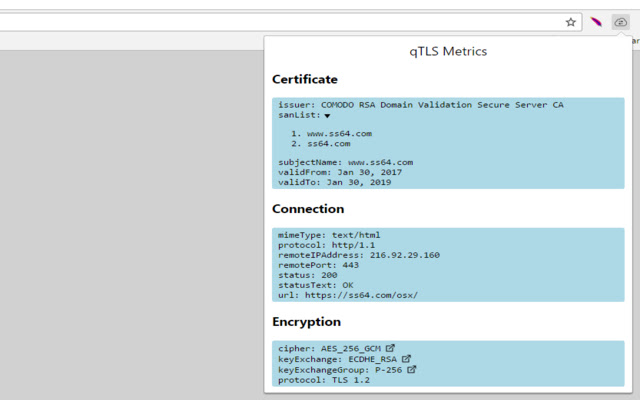
Task: Select status 200 line
Action: pos(308,275)
